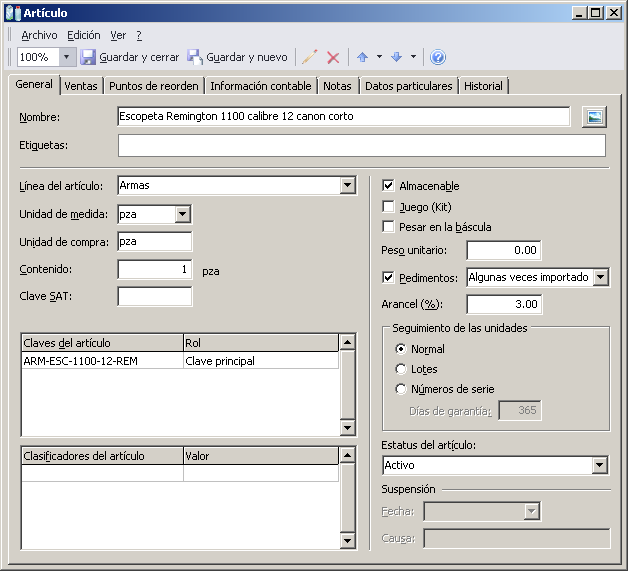Open the Estatus del artículo dropdown
This screenshot has width=628, height=571.
click(x=599, y=466)
